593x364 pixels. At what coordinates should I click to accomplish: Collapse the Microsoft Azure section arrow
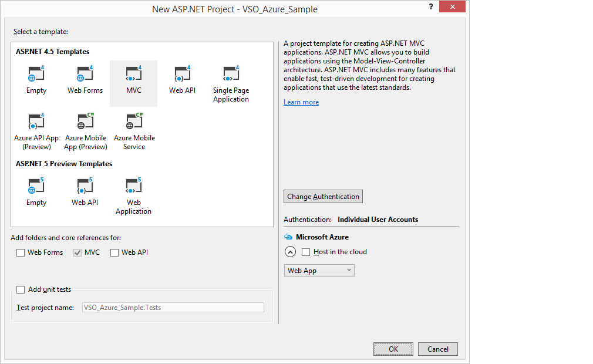pyautogui.click(x=290, y=252)
